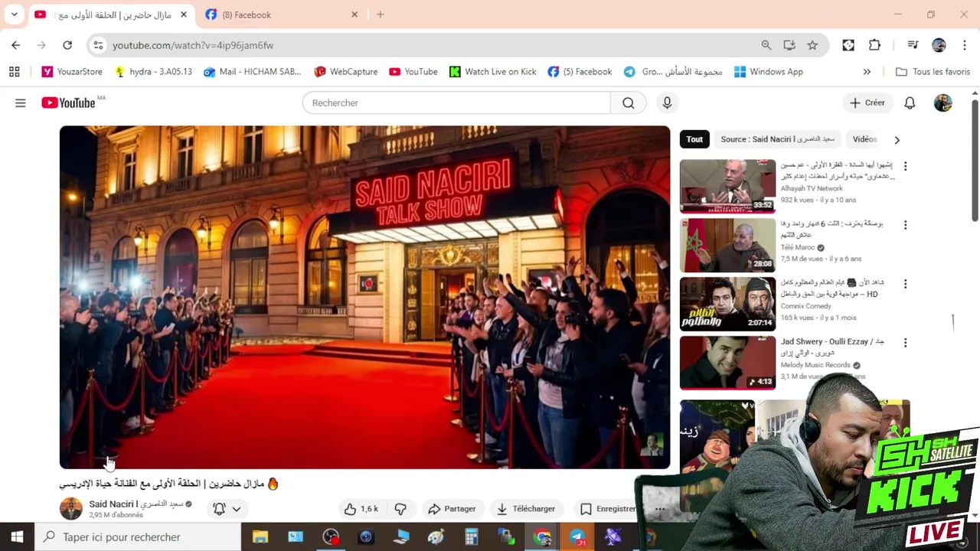Switch to the (8) Facebook tab
The height and width of the screenshot is (551, 980).
click(x=280, y=15)
